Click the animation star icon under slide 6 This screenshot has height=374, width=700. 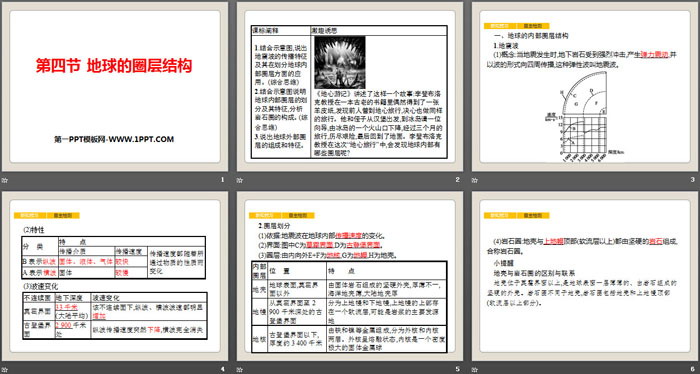[475, 369]
